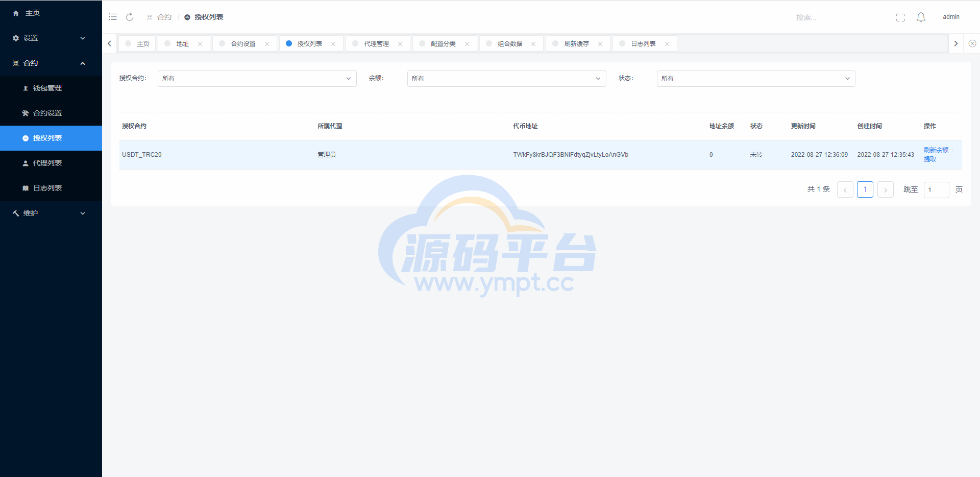Click 刷新余额 link in USDT_TRC20 row

[936, 150]
